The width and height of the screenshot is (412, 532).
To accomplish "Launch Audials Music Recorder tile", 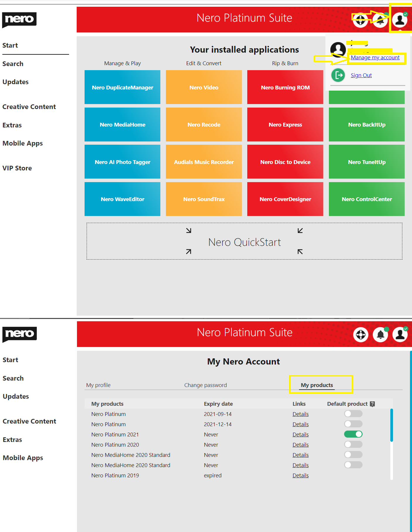I will click(204, 162).
